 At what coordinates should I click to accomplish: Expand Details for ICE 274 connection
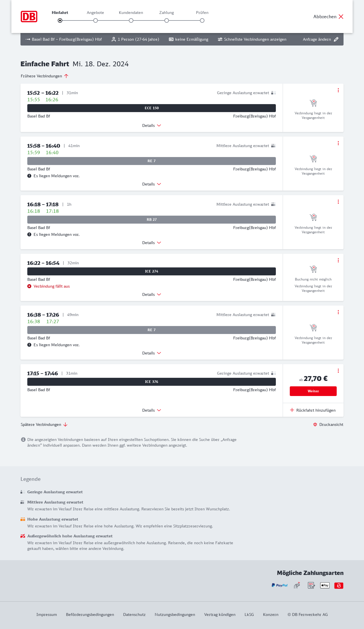tap(152, 294)
